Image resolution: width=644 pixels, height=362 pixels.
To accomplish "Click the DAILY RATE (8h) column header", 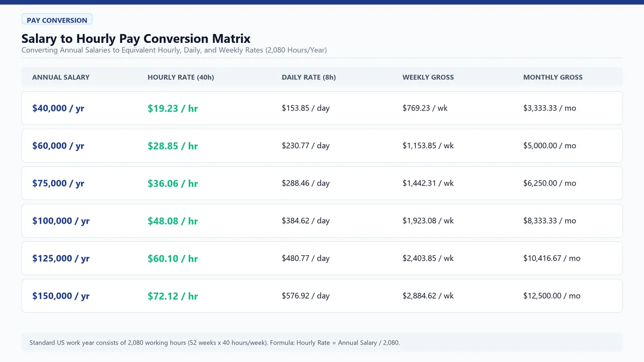I will coord(309,77).
